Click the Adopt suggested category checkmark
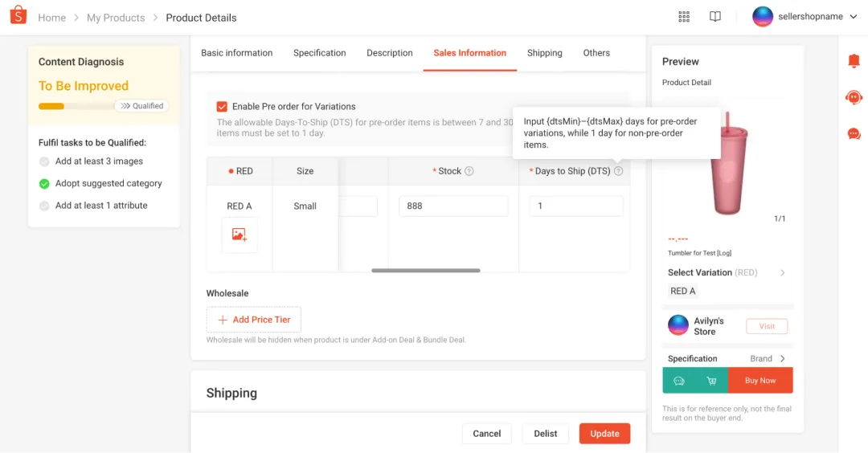The width and height of the screenshot is (868, 453). [44, 183]
